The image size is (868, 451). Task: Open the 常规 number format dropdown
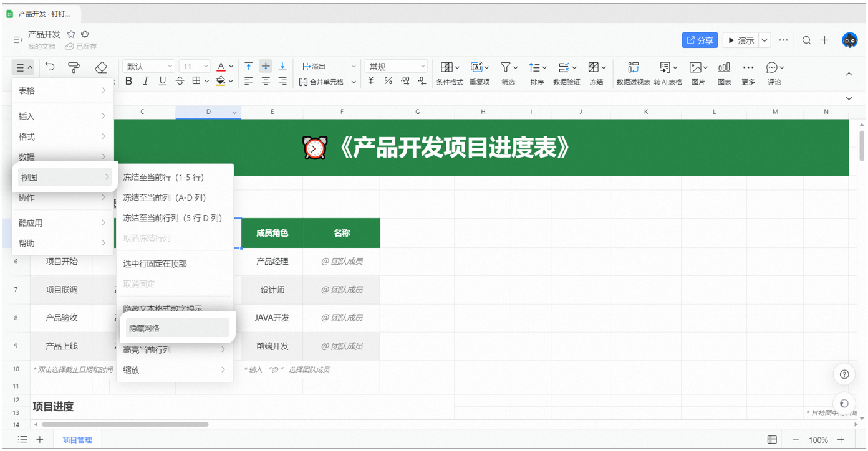coord(396,67)
